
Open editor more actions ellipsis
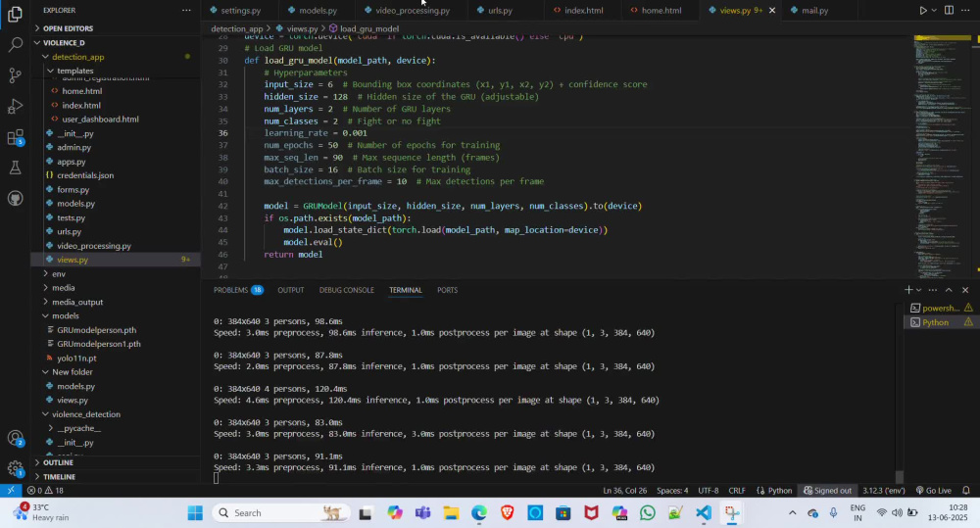pos(965,10)
